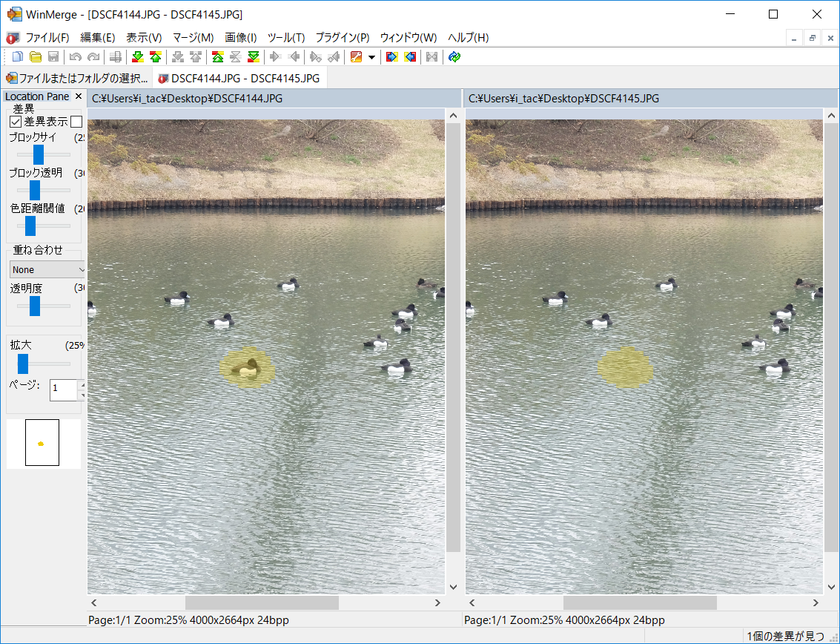Open the 表示(V) menu
Viewport: 840px width, 644px height.
144,38
